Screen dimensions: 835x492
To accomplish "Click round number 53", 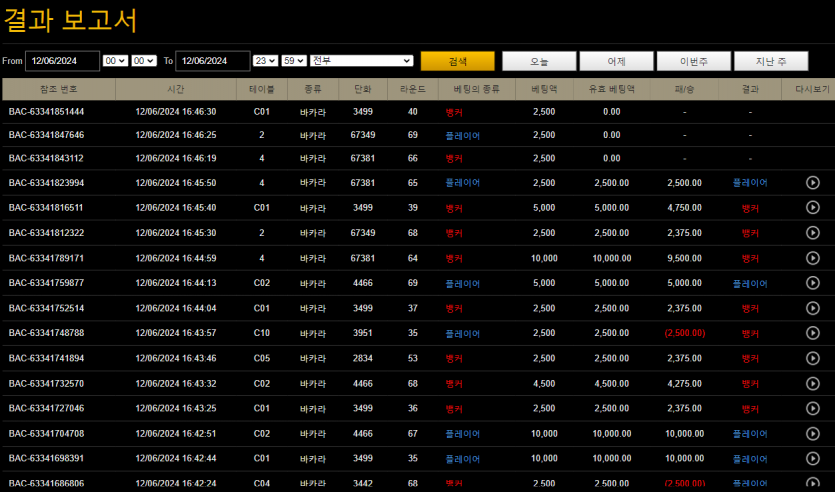I will 413,358.
